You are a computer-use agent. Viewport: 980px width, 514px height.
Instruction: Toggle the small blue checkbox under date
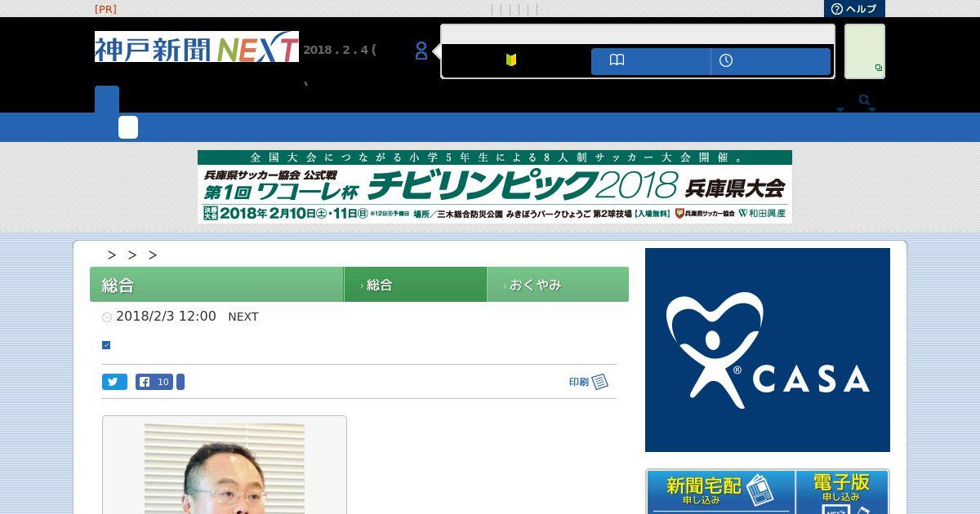click(x=106, y=345)
